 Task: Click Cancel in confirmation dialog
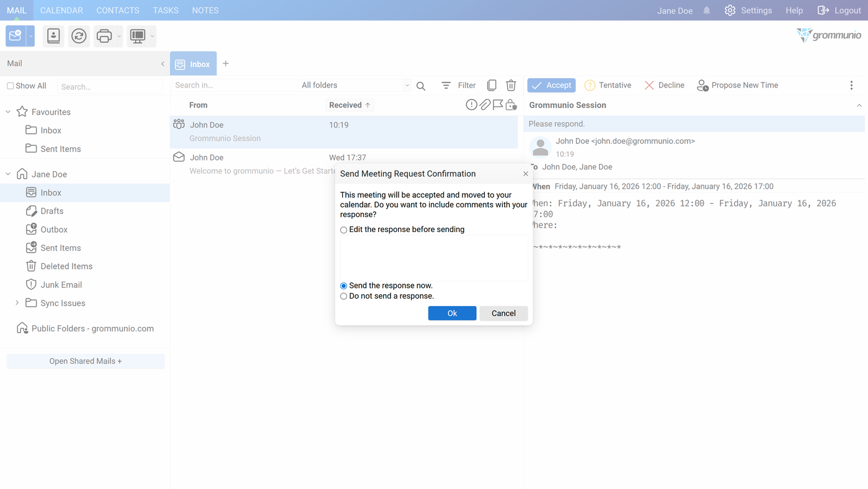(x=503, y=313)
